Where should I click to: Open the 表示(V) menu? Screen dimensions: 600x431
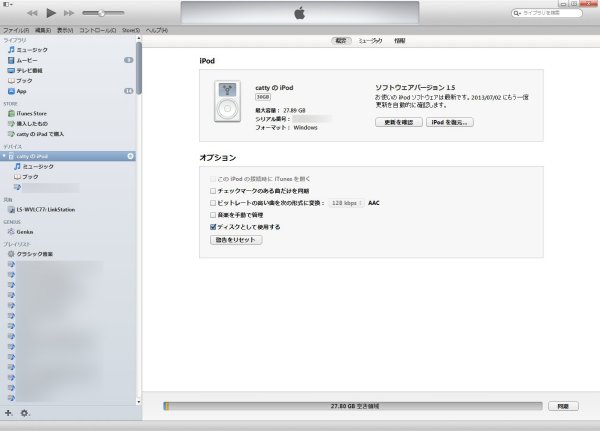(x=65, y=30)
